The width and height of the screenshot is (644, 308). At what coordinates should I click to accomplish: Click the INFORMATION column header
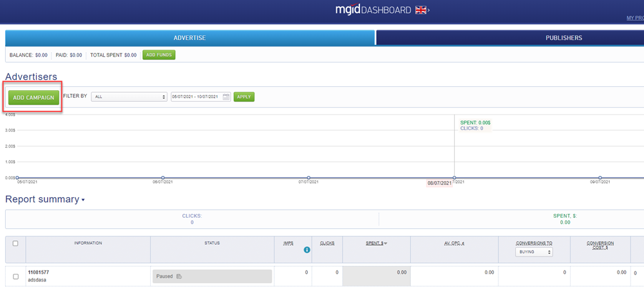[88, 243]
